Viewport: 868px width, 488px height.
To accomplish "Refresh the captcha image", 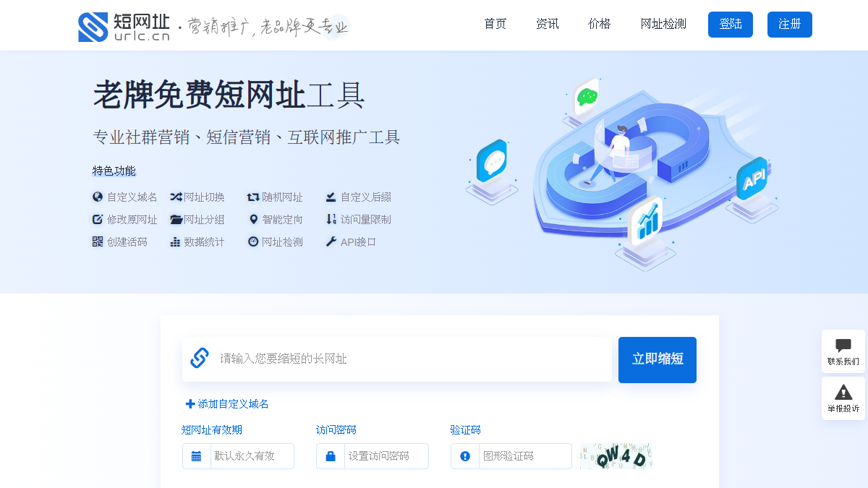I will coord(616,456).
